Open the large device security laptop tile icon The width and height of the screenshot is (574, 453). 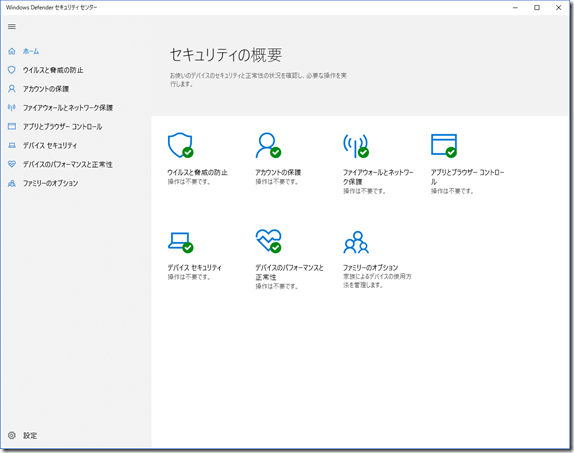click(x=180, y=242)
